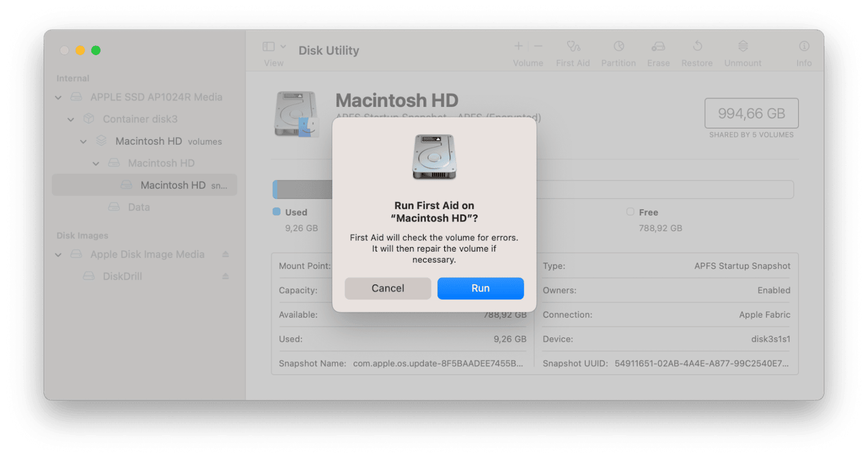Viewport: 868px width, 459px height.
Task: Run First Aid on Macintosh HD
Action: (480, 288)
